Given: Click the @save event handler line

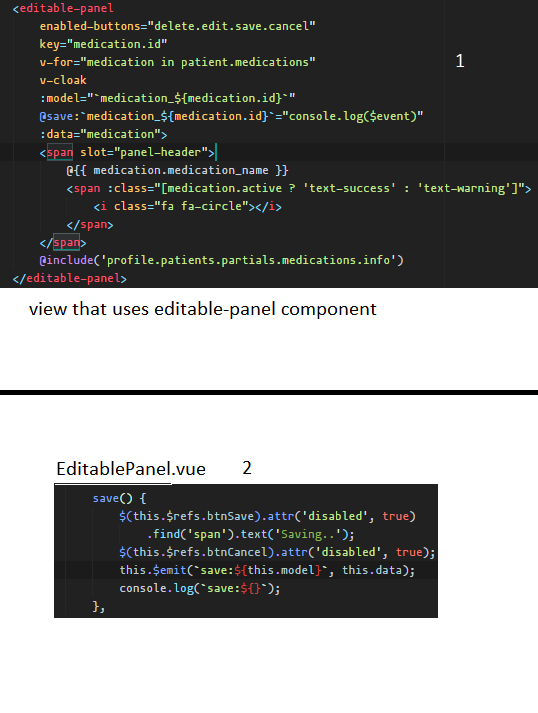Looking at the screenshot, I should (231, 116).
